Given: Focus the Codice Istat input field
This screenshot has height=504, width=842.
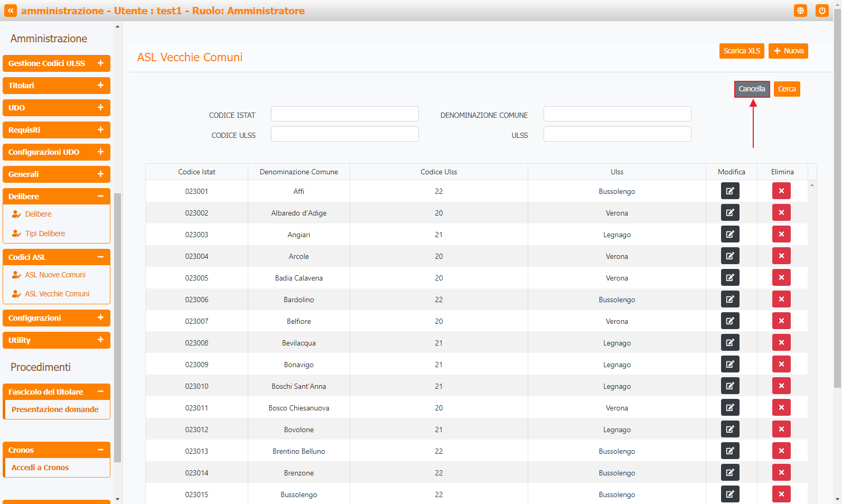Looking at the screenshot, I should (x=344, y=114).
